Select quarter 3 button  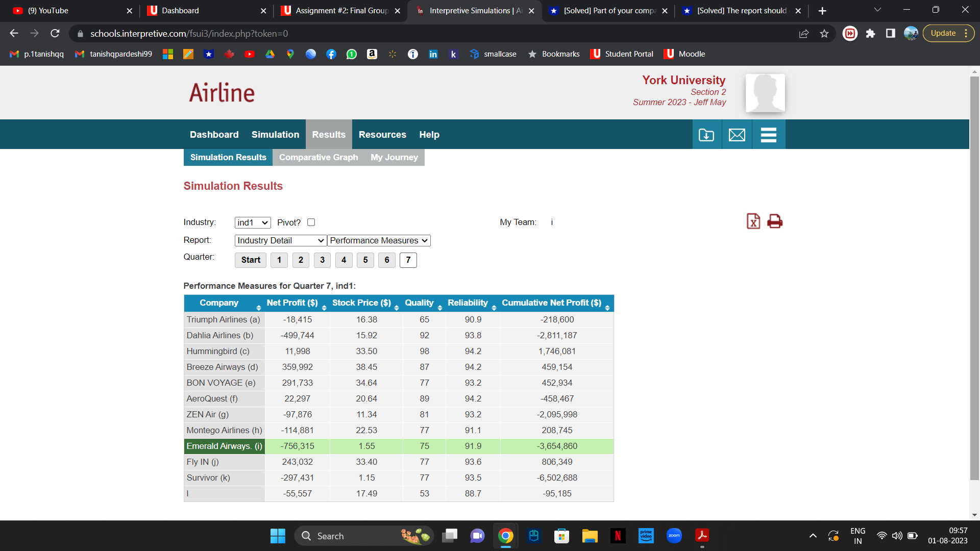(x=322, y=260)
